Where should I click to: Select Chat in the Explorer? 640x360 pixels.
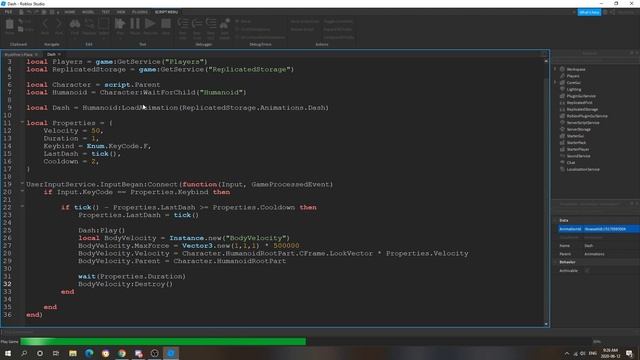571,162
